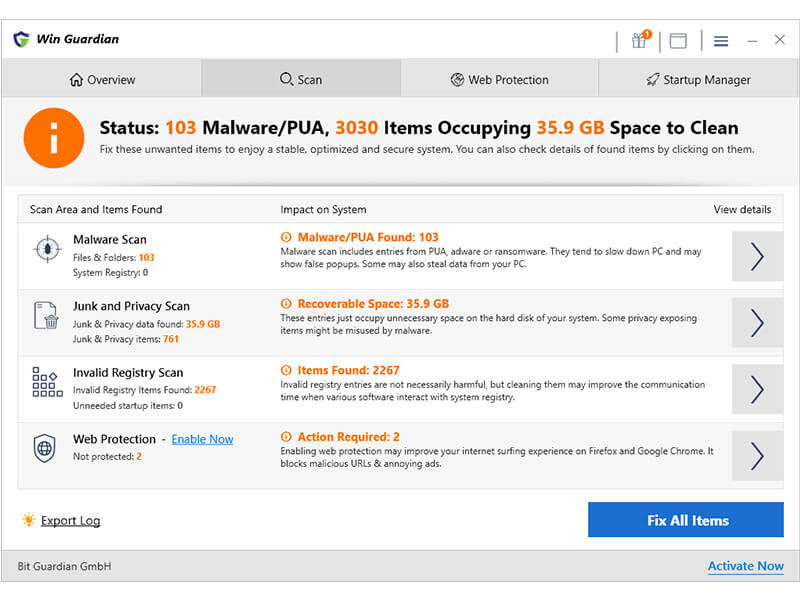800x600 pixels.
Task: Expand Invalid Registry Scan details arrow
Action: point(757,389)
